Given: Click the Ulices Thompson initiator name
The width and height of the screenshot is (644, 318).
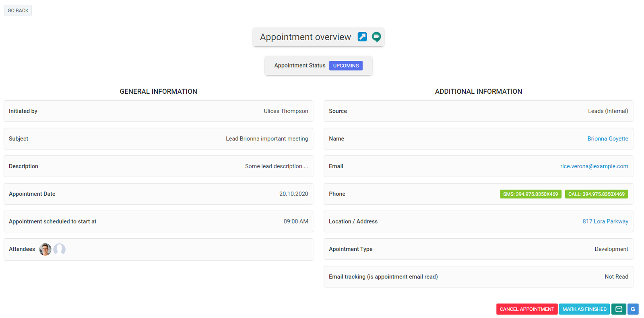Looking at the screenshot, I should pyautogui.click(x=286, y=111).
